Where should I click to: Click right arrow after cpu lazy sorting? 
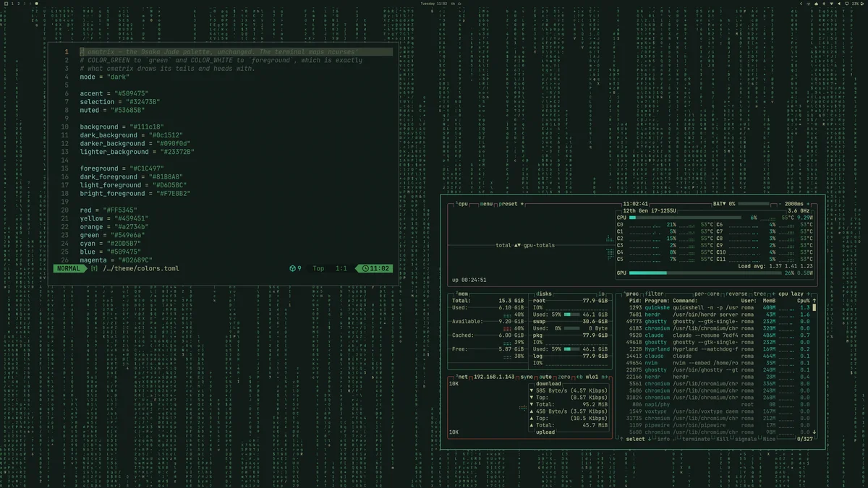click(x=809, y=294)
